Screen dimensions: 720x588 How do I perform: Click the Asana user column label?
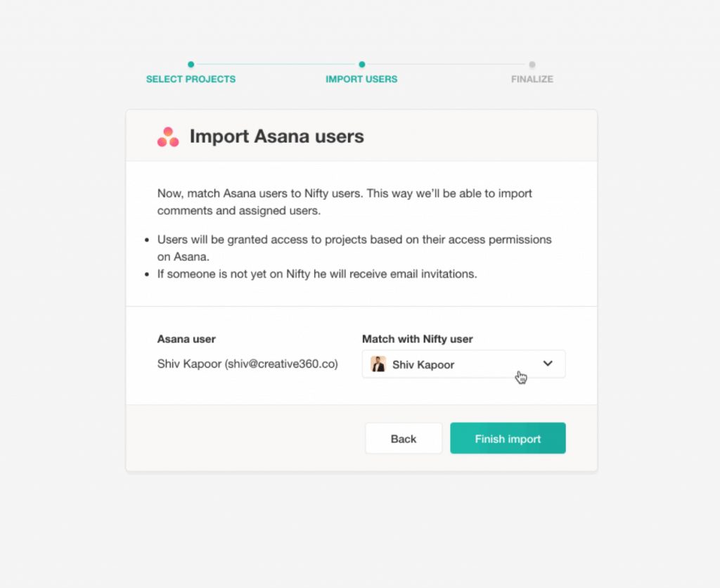click(186, 339)
